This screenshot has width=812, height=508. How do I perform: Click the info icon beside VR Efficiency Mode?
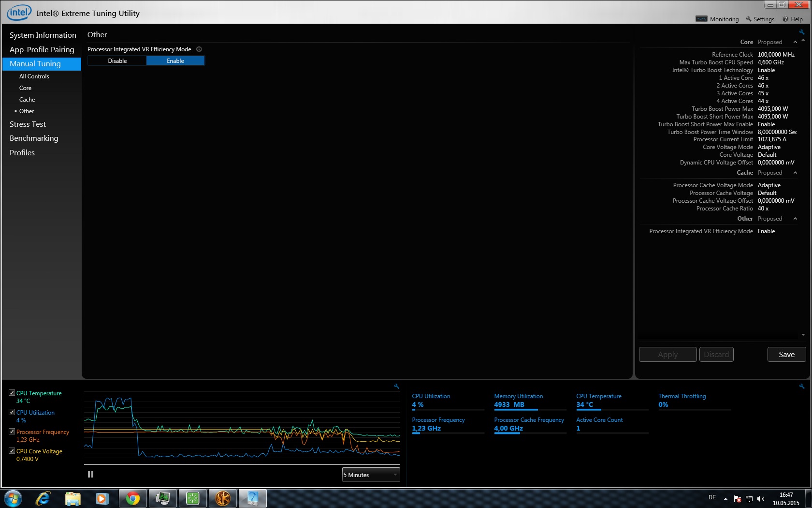point(199,49)
